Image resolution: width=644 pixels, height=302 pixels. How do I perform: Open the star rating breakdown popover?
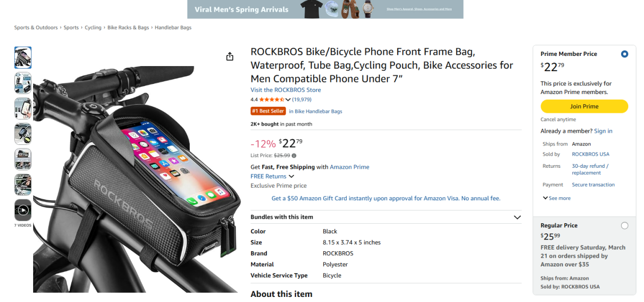288,100
